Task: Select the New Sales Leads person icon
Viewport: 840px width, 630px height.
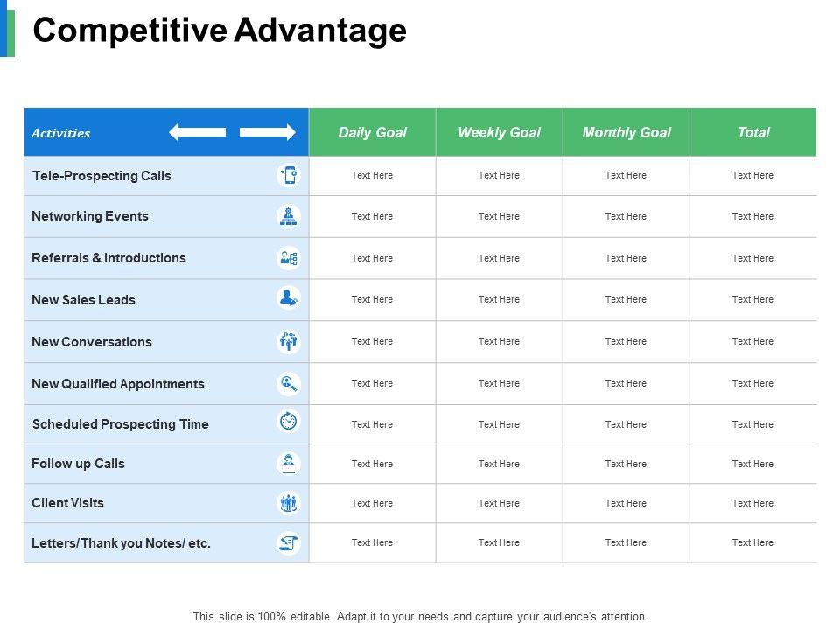Action: [289, 299]
